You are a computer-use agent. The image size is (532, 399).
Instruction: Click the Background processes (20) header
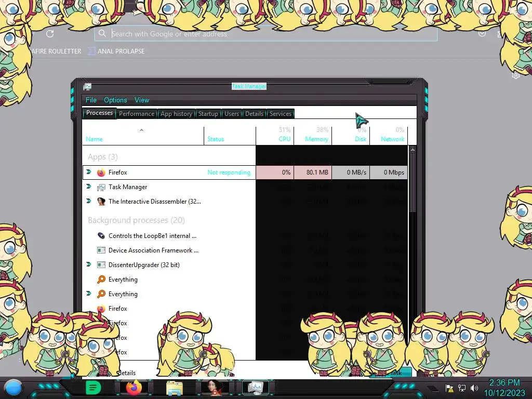(x=136, y=220)
